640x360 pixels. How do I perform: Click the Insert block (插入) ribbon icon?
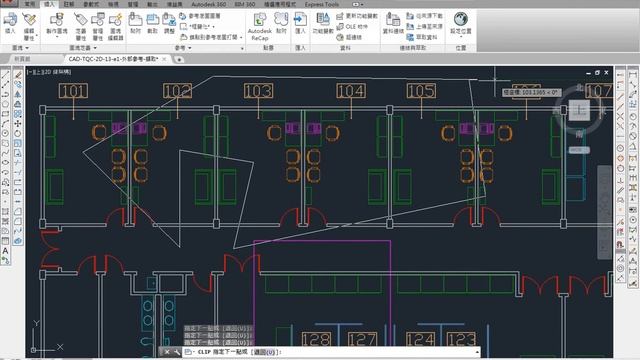click(10, 23)
